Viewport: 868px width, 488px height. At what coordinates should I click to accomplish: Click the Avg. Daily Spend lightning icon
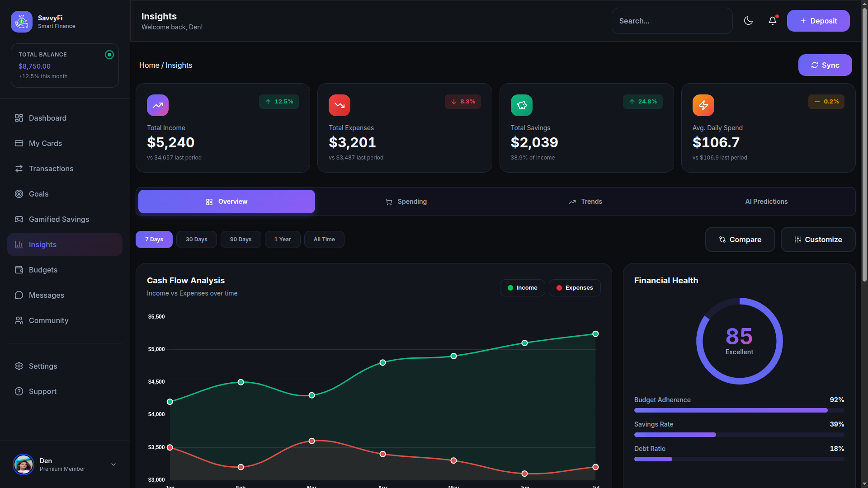[x=703, y=105]
